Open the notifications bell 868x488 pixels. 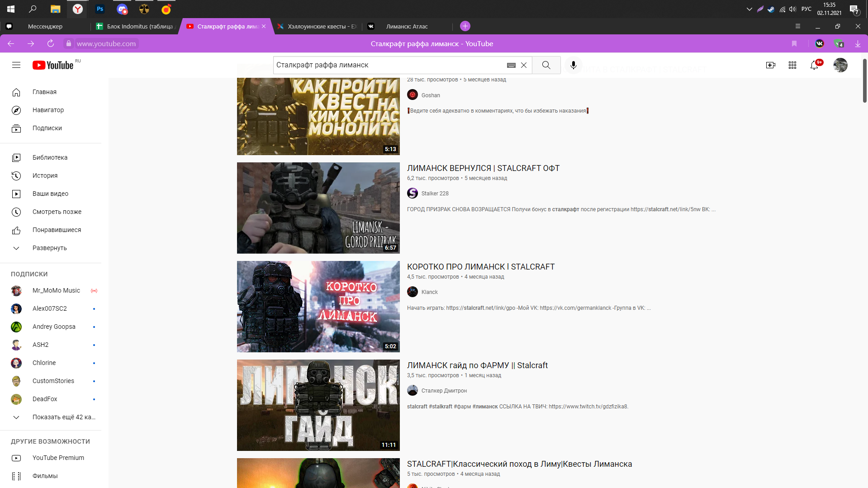814,65
